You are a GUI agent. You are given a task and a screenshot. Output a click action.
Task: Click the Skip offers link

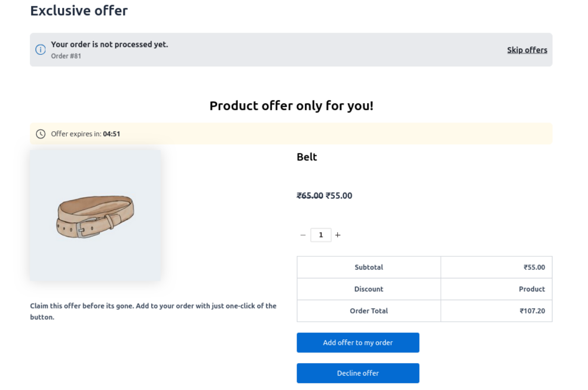(527, 50)
